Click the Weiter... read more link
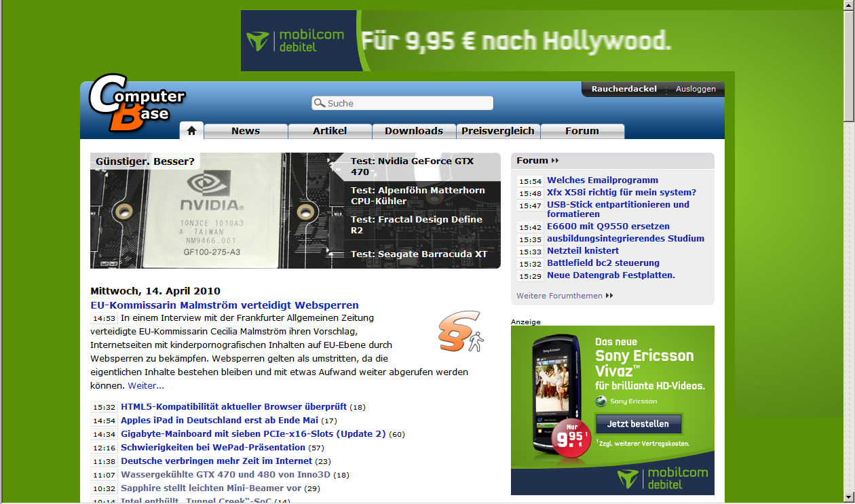This screenshot has width=855, height=504. (x=146, y=385)
